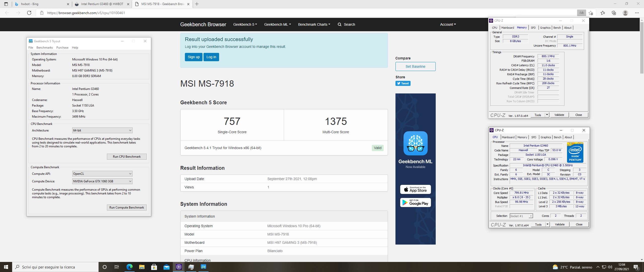This screenshot has width=644, height=272.
Task: Switch to SPD tab in upper CPU-Z
Action: [533, 28]
